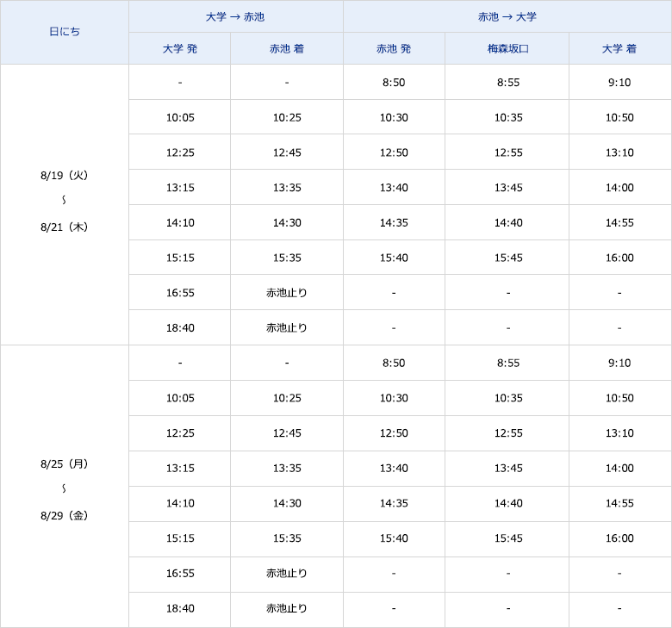Image resolution: width=672 pixels, height=628 pixels.
Task: Click 12:50 in the 8/25–8/29 timetable
Action: tap(394, 433)
